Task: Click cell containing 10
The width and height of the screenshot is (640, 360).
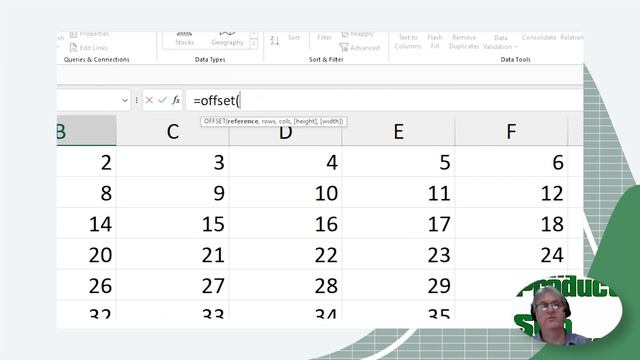Action: click(x=285, y=192)
